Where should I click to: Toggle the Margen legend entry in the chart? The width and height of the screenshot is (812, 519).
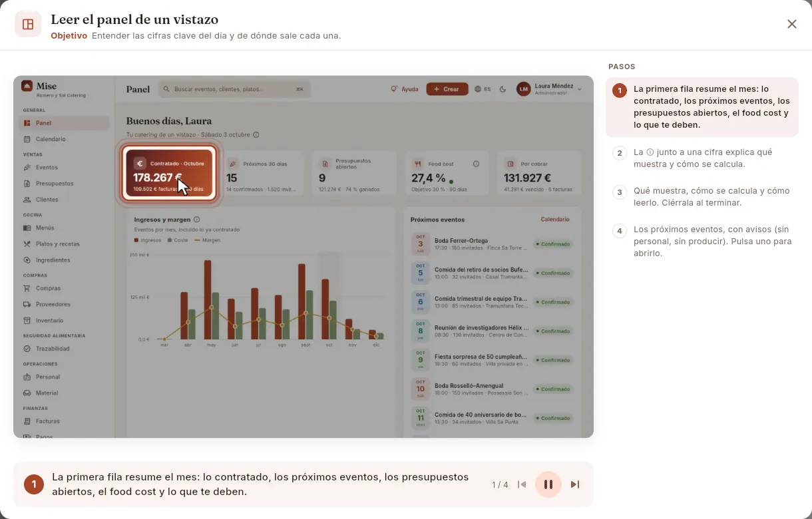(x=207, y=240)
